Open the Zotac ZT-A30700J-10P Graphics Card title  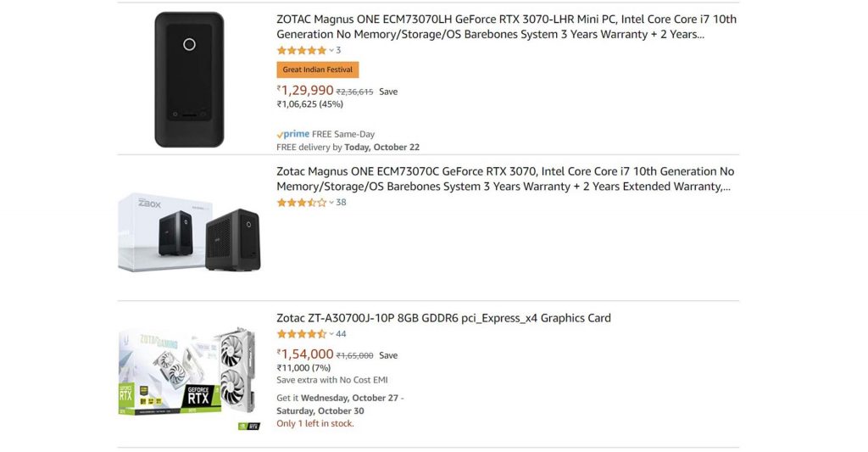443,318
